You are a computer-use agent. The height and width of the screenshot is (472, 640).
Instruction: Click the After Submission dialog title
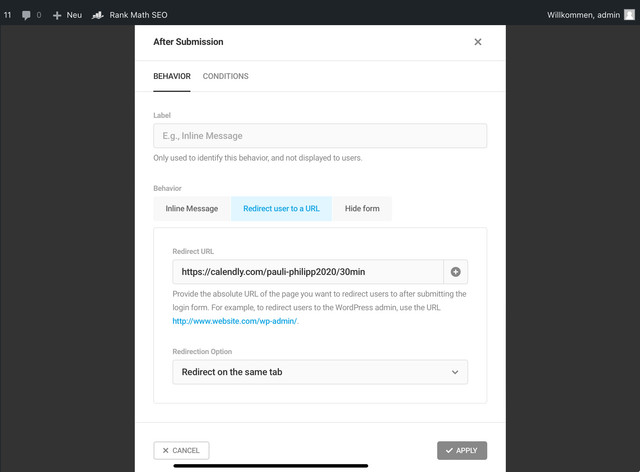(188, 42)
